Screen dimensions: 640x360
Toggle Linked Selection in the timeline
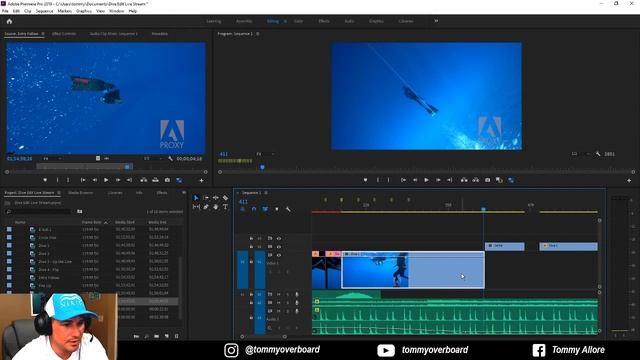click(x=265, y=209)
